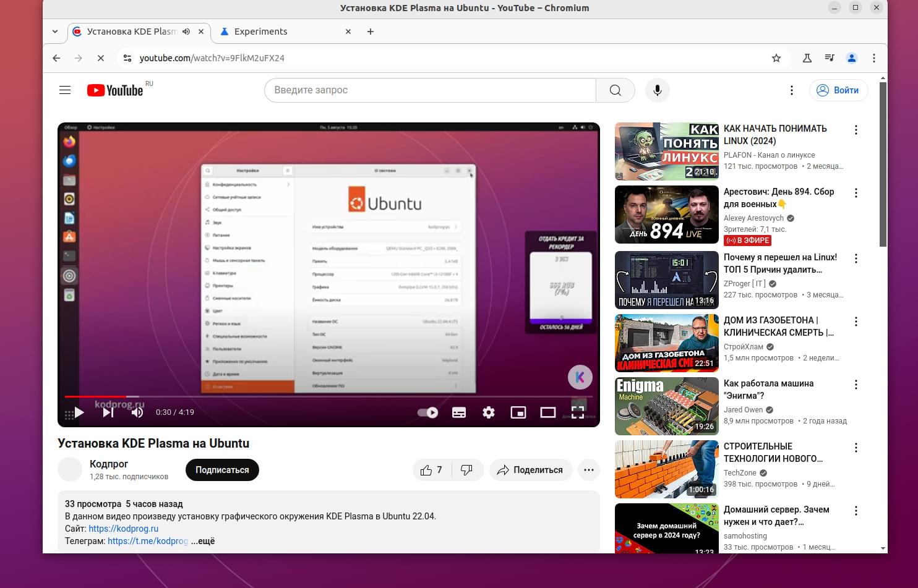Expand description with ...ещё

click(x=203, y=541)
